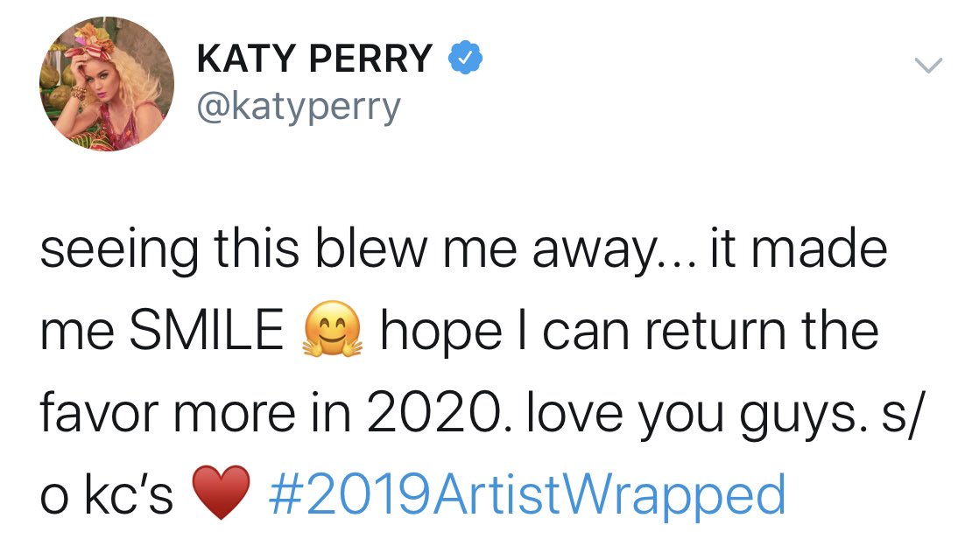
Task: Click the phrase "hope I can return the"
Action: [630, 331]
